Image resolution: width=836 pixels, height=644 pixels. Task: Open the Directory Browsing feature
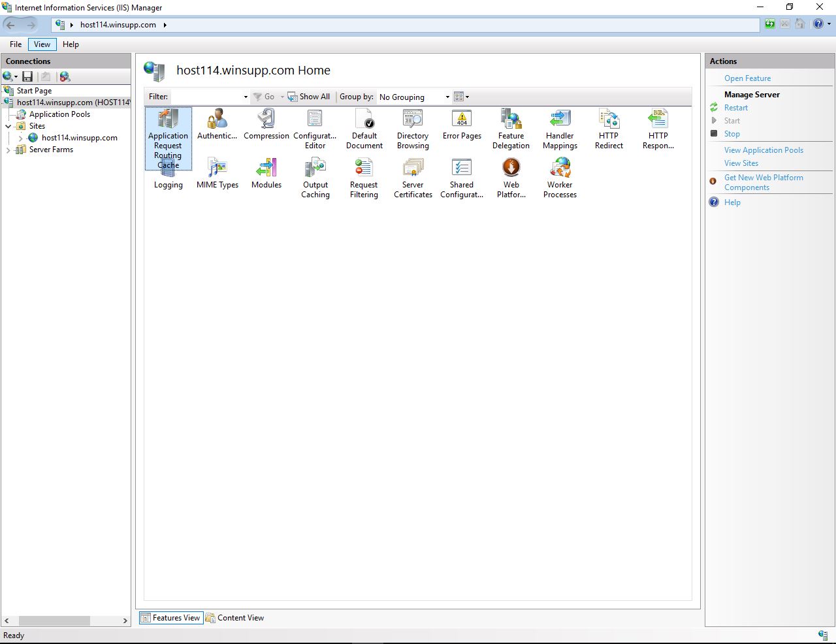413,129
